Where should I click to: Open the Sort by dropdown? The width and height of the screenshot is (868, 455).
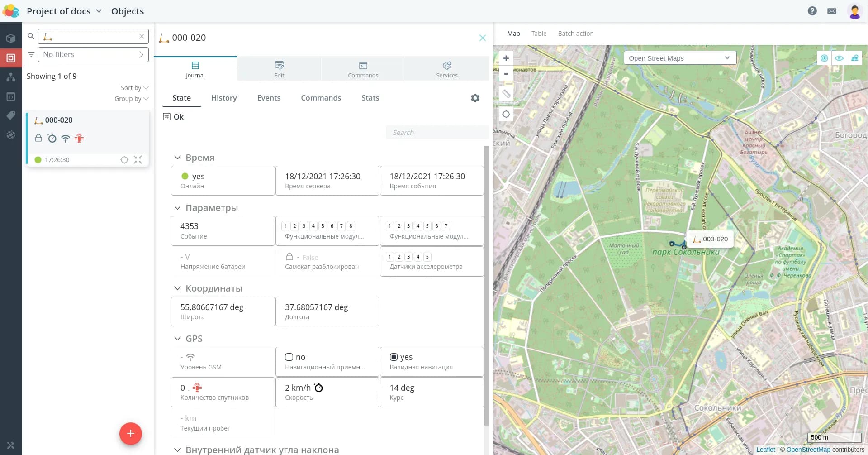[x=134, y=88]
